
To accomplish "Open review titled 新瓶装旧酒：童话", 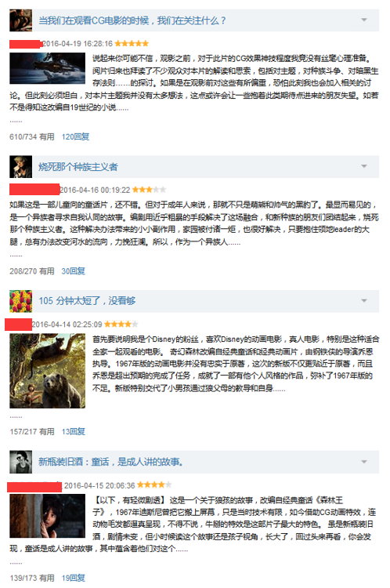I will [x=110, y=462].
